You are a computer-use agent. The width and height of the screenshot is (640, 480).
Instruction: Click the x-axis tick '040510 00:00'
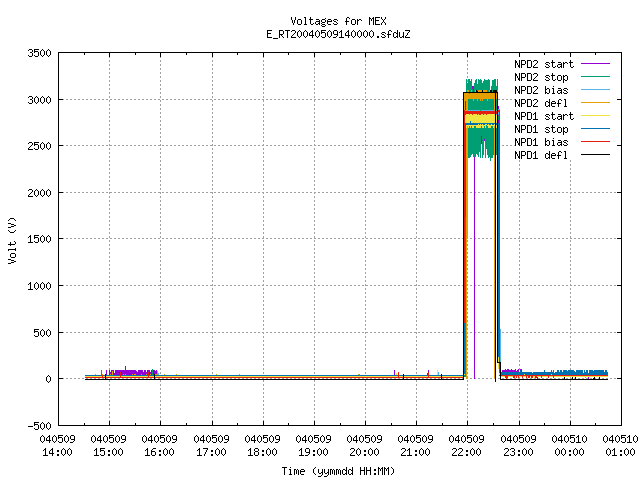coord(569,446)
